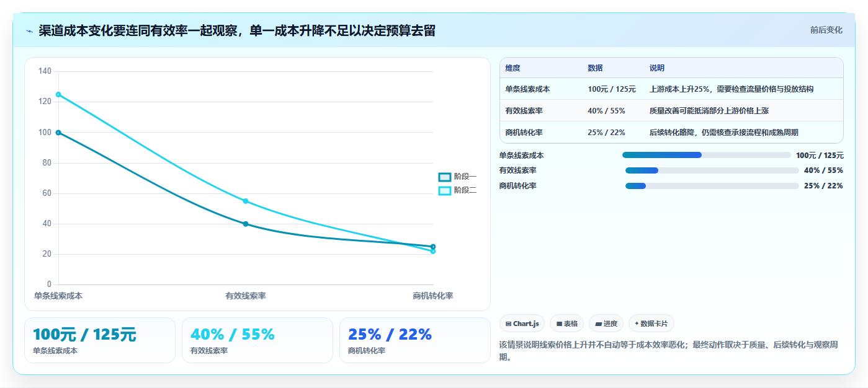Screen dimensions: 868x388
Task: Click y-axis tick value 20
Action: [x=47, y=254]
